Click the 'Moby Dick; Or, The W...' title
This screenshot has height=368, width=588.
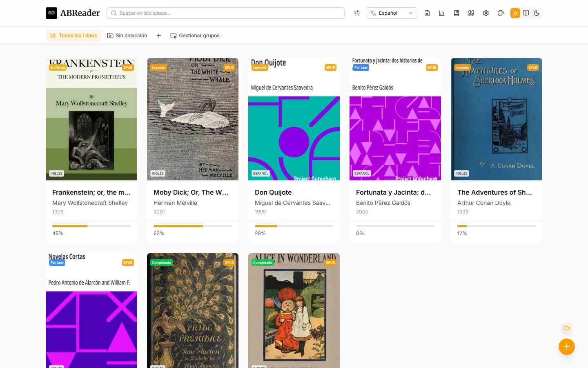(191, 192)
